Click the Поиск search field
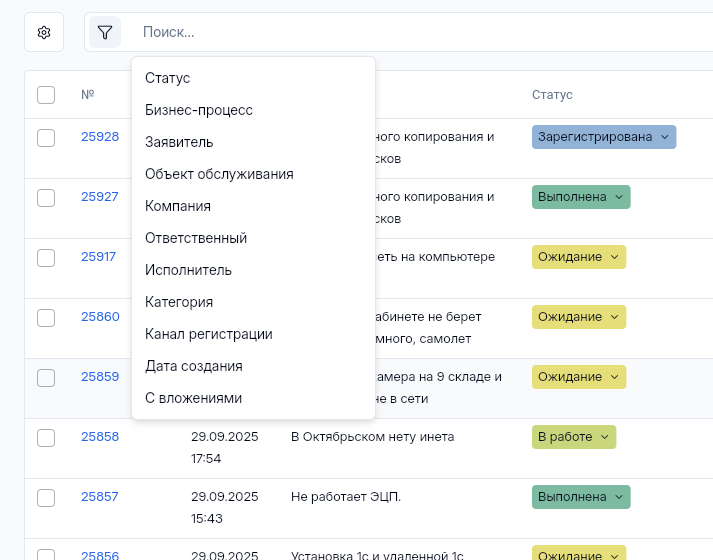The height and width of the screenshot is (560, 713). point(400,33)
